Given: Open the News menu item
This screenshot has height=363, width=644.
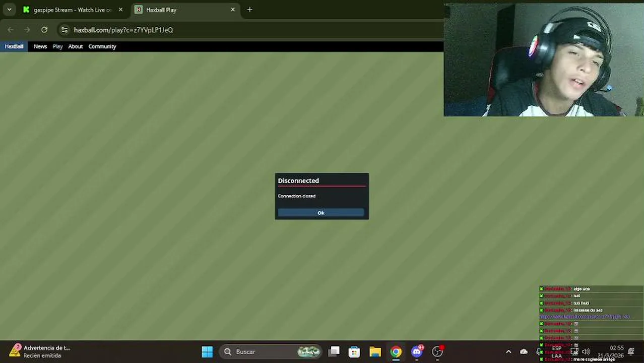Looking at the screenshot, I should [x=40, y=46].
